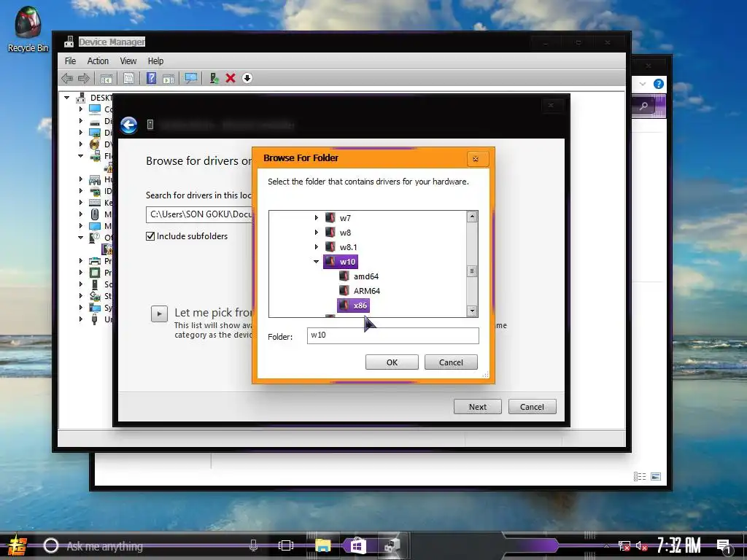Click Next in the driver wizard
Image resolution: width=747 pixels, height=560 pixels.
[477, 407]
